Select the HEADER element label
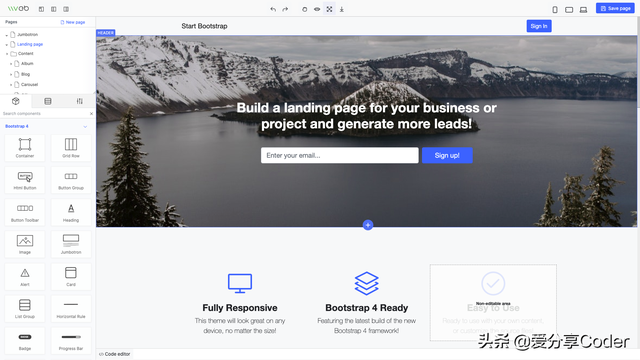The height and width of the screenshot is (360, 640). coord(106,33)
